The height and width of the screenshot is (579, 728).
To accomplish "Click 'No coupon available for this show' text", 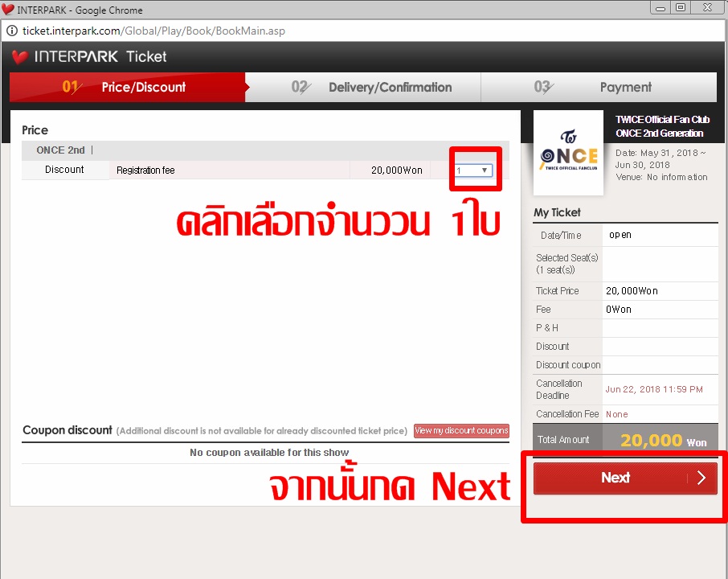I will click(269, 453).
